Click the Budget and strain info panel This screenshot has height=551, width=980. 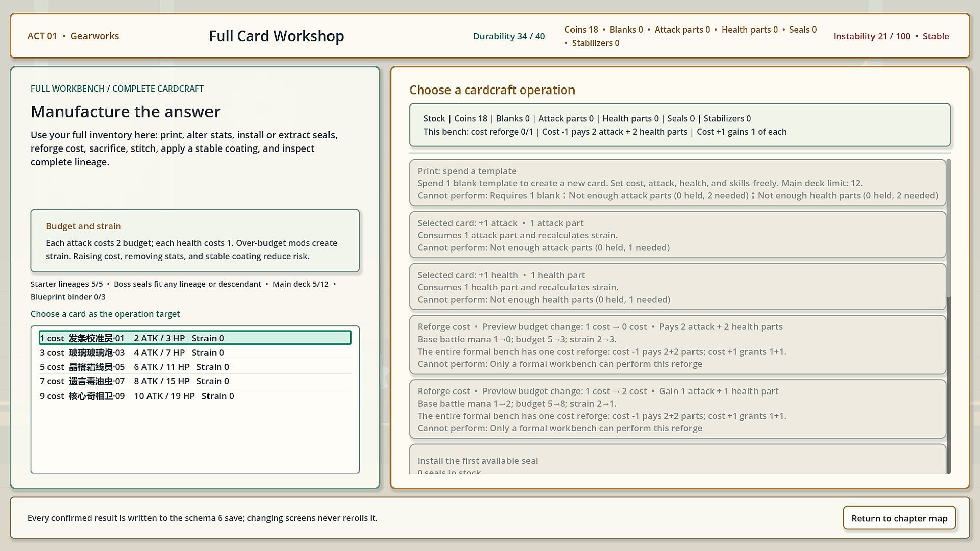[195, 241]
